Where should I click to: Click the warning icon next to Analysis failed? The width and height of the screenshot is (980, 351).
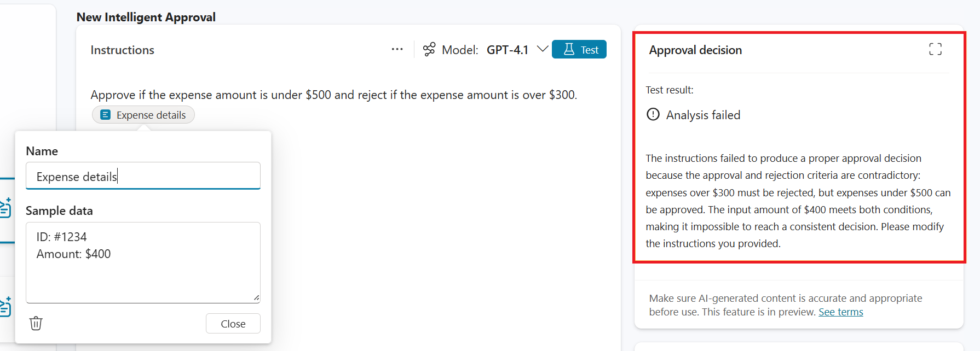[x=653, y=114]
